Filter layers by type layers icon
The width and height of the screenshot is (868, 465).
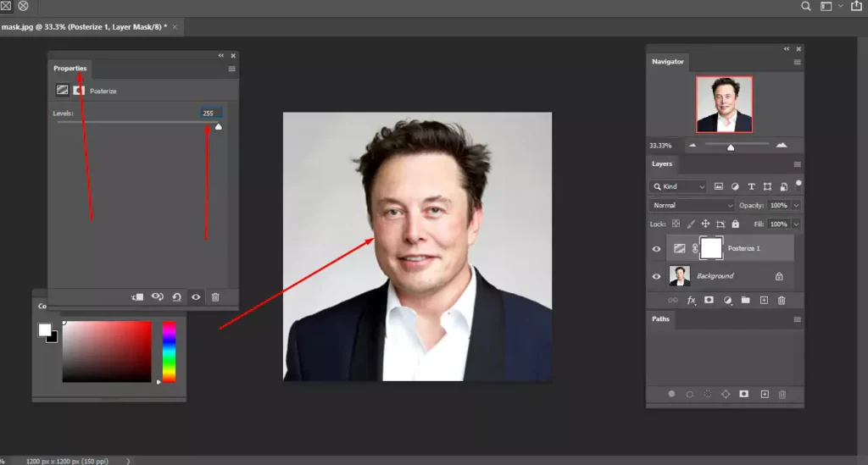point(751,186)
